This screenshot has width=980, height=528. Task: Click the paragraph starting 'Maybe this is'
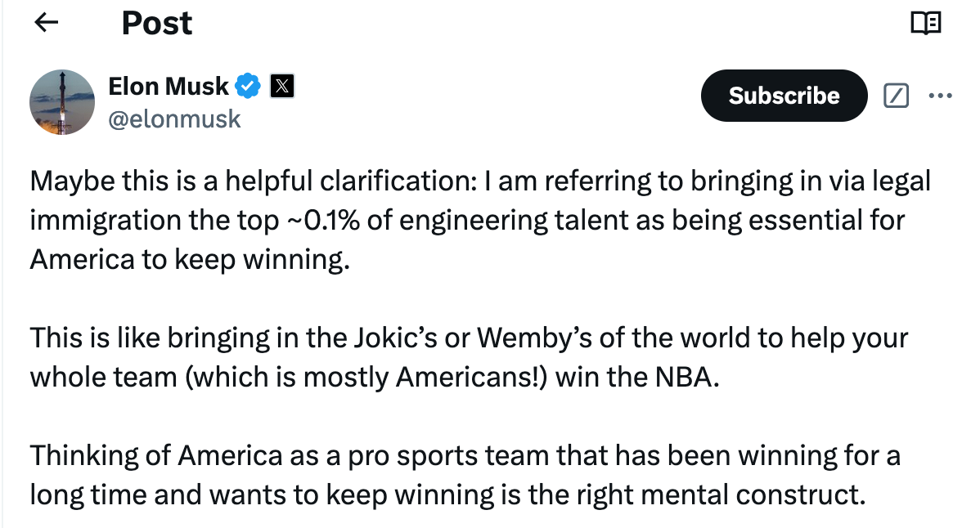point(480,220)
